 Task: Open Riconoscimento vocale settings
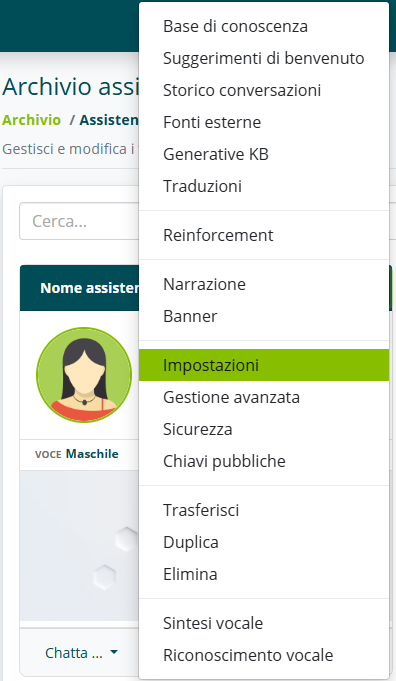[x=264, y=655]
